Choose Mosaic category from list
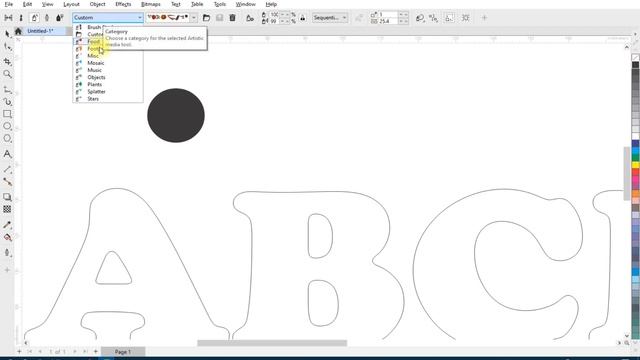This screenshot has width=640, height=360. click(x=108, y=63)
